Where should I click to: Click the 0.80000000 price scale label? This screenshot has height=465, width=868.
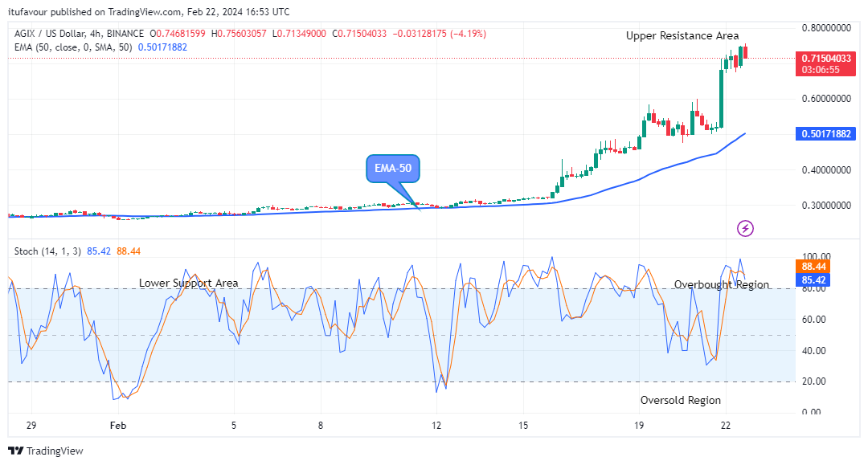(x=826, y=28)
